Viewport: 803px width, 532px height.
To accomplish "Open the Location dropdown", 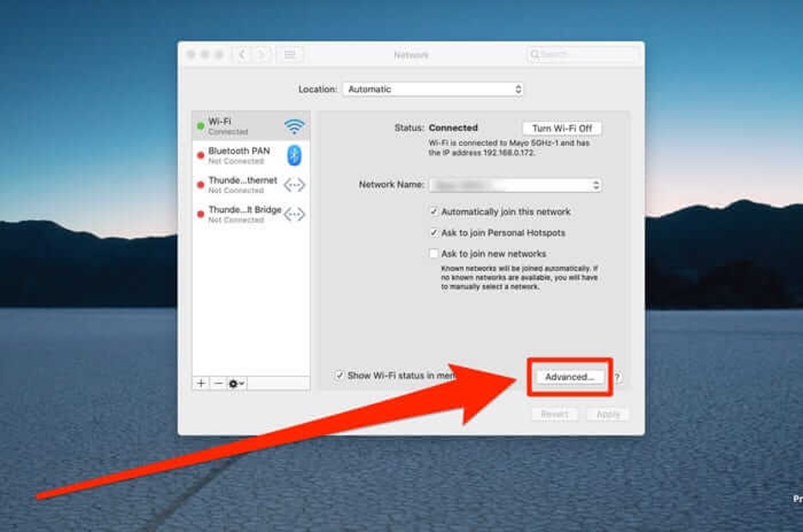I will pos(432,89).
